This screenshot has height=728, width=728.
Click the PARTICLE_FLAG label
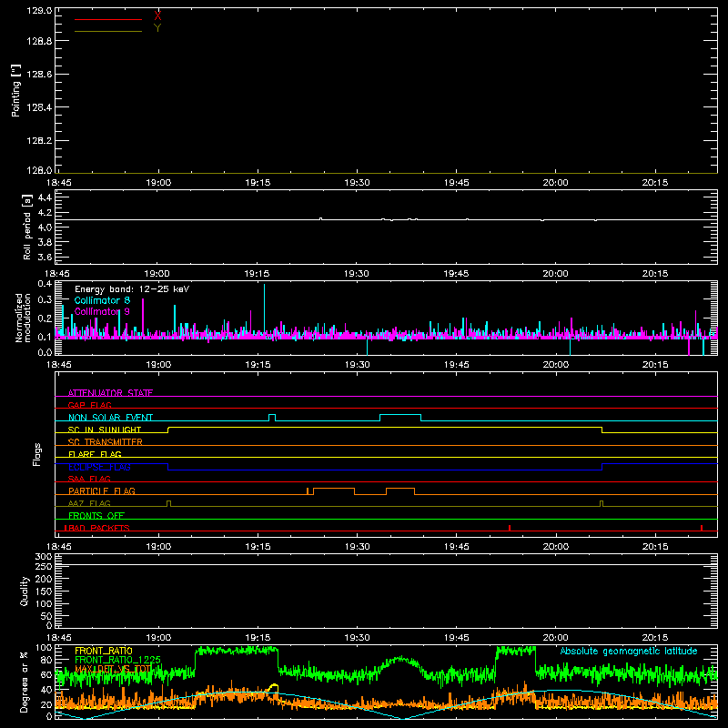(x=102, y=490)
